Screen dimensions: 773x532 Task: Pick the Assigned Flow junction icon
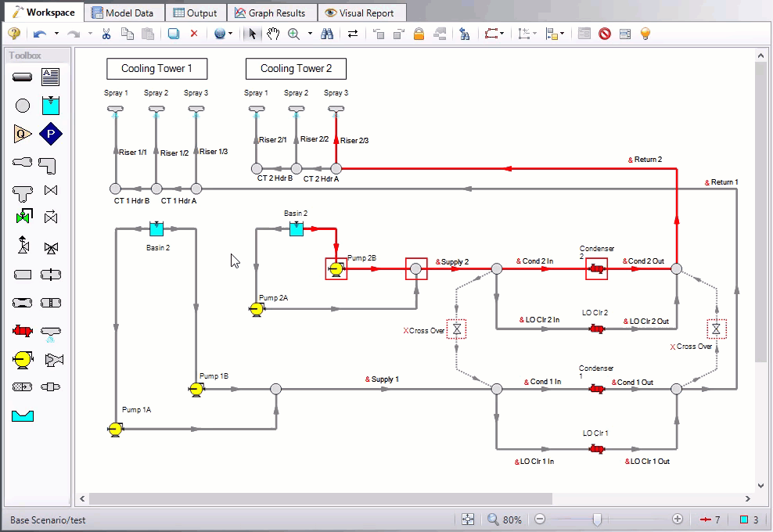point(22,134)
